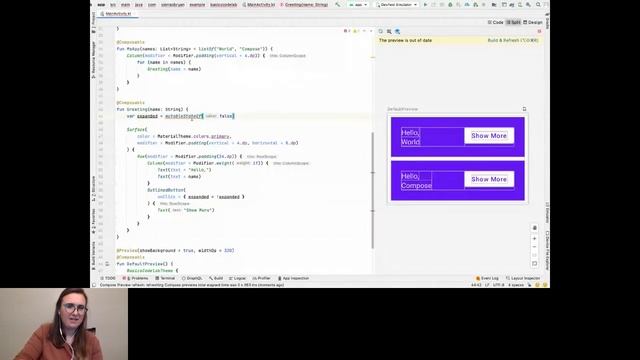The image size is (640, 360).
Task: Open the TODO tool window tab
Action: tap(108, 278)
